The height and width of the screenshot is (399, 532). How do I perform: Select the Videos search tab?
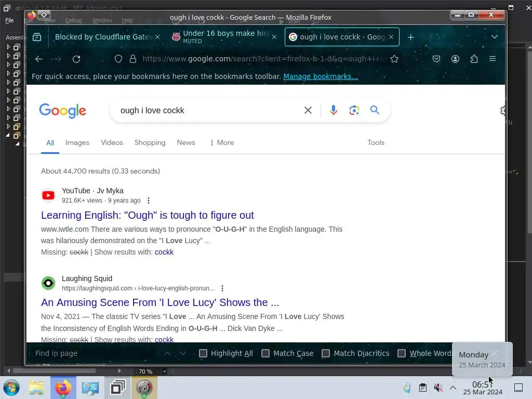pyautogui.click(x=112, y=142)
